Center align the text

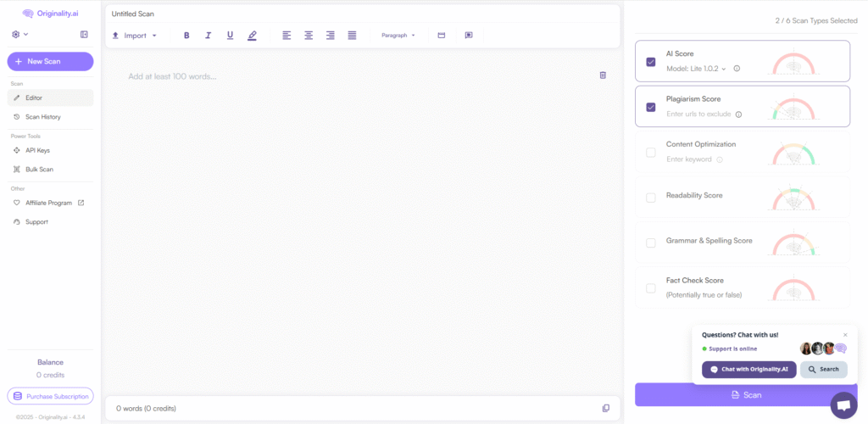pyautogui.click(x=309, y=36)
